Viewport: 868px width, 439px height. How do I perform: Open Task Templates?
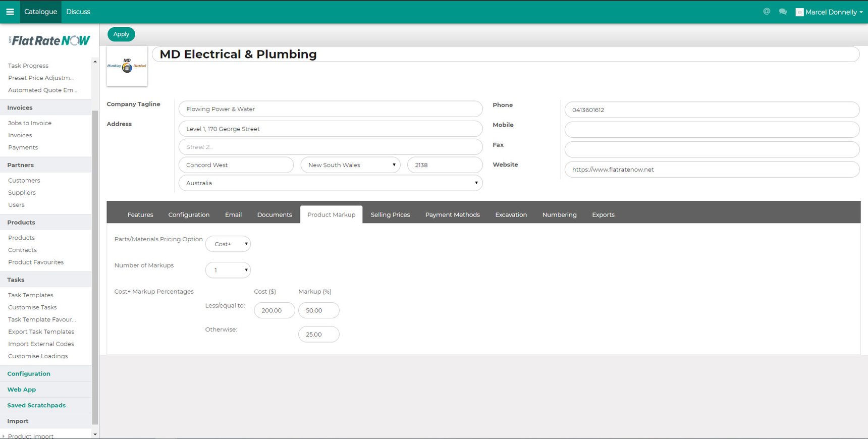pos(31,295)
